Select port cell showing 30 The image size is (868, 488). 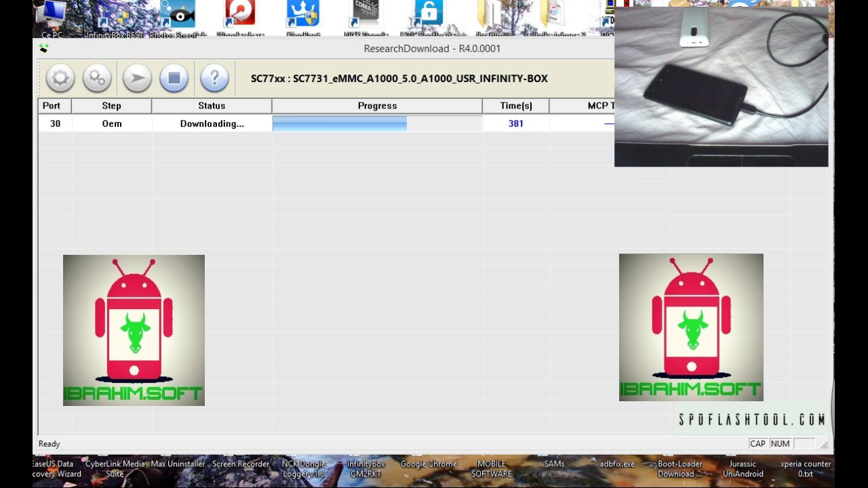[55, 123]
